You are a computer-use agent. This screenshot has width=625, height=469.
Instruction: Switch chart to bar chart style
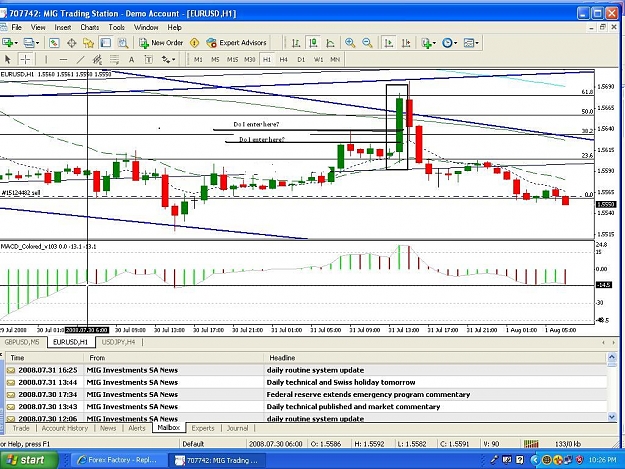[x=296, y=43]
